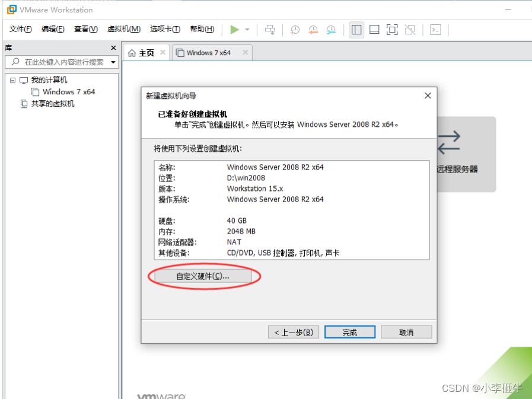Viewport: 532px width, 399px height.
Task: Open the console view icon
Action: tap(435, 30)
